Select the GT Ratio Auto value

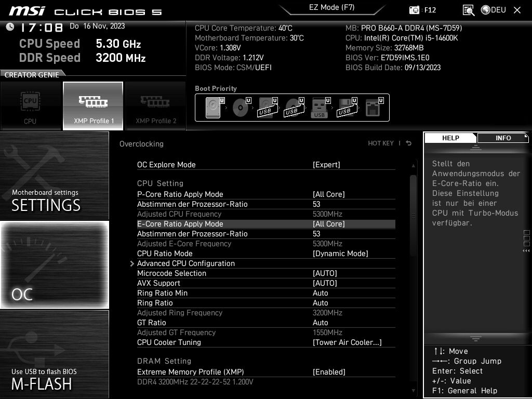(320, 323)
